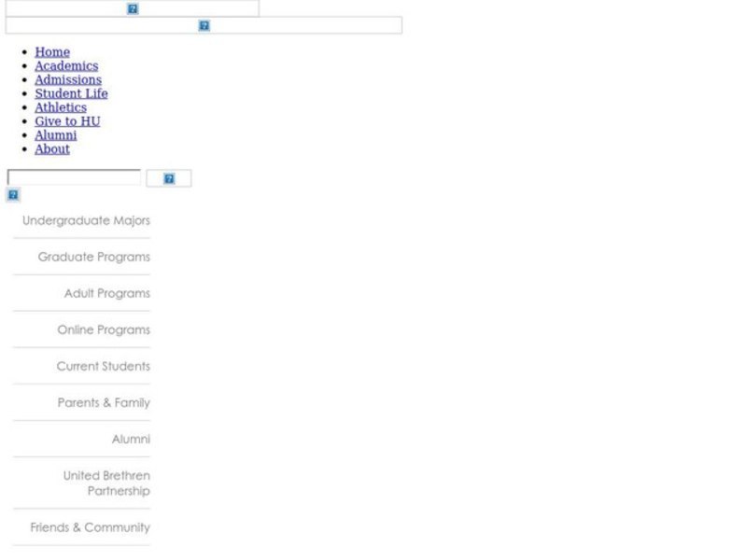Click the Parents & Family link
The width and height of the screenshot is (747, 560).
pyautogui.click(x=104, y=403)
